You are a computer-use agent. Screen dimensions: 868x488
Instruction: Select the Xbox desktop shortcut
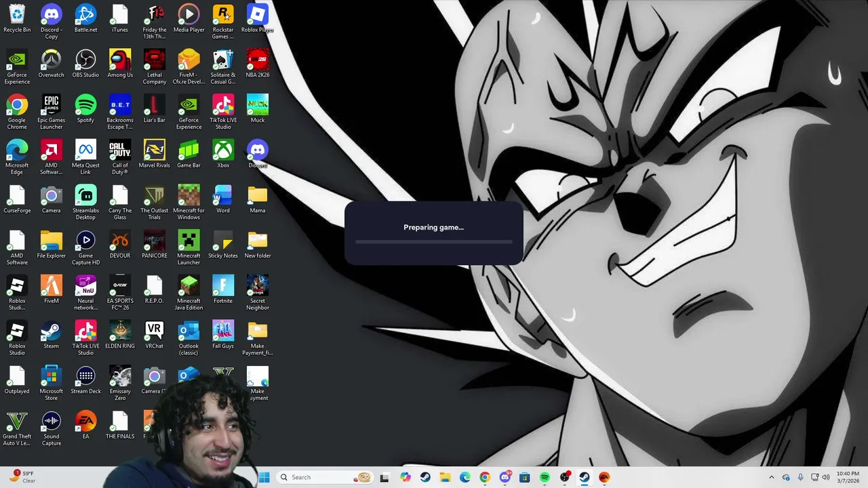point(223,155)
